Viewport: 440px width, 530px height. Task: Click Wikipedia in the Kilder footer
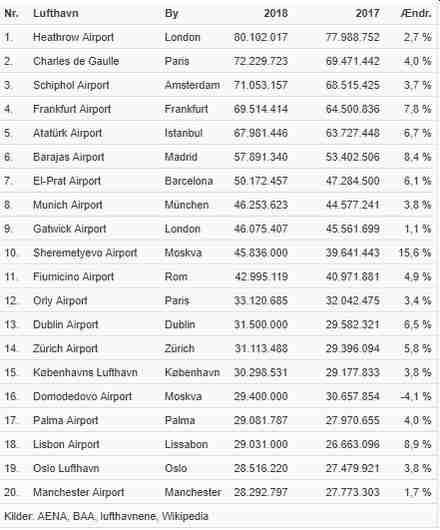185,516
